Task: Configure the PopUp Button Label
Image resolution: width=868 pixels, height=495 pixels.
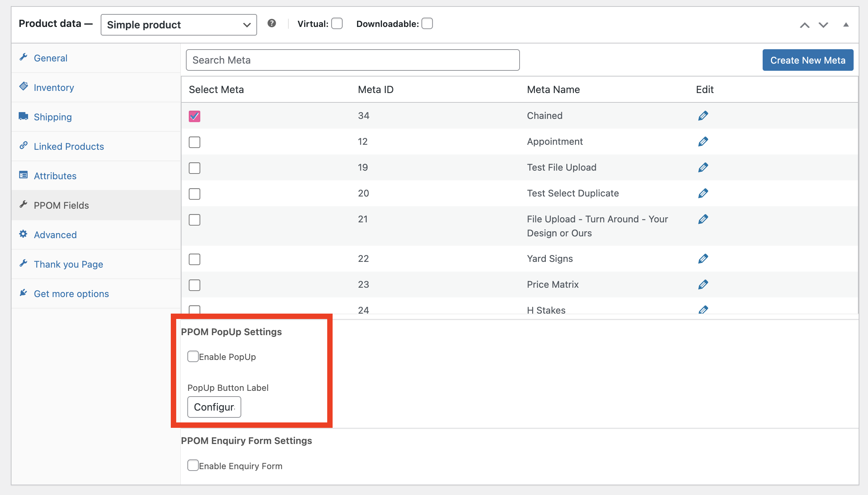Action: pos(214,407)
